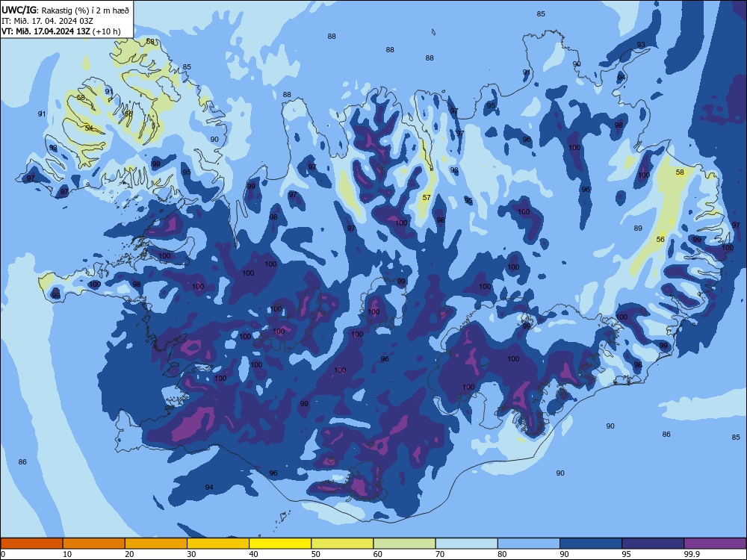
Task: Click the legend tick label '60'
Action: coord(378,554)
